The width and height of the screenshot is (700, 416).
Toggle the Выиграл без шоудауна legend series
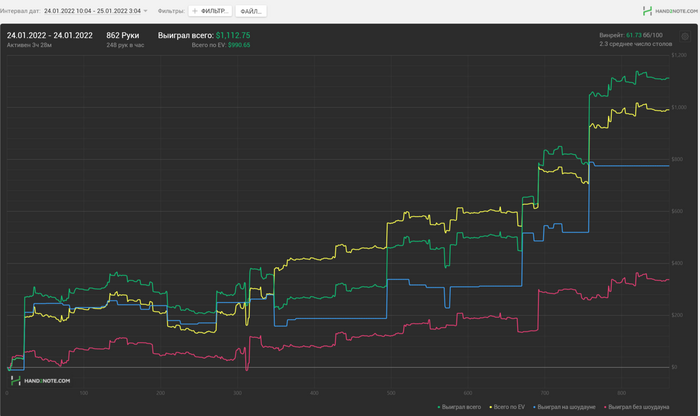(637, 407)
